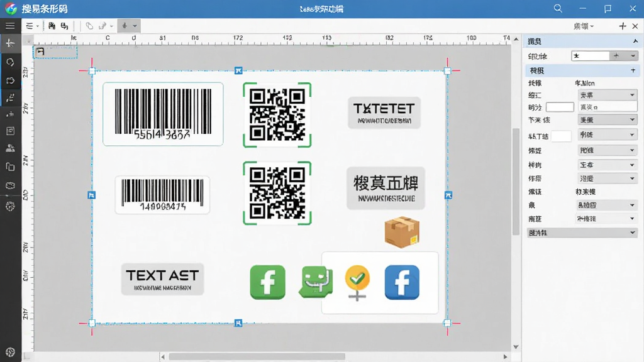The image size is (644, 362).
Task: Close the right properties panel with X
Action: (635, 26)
